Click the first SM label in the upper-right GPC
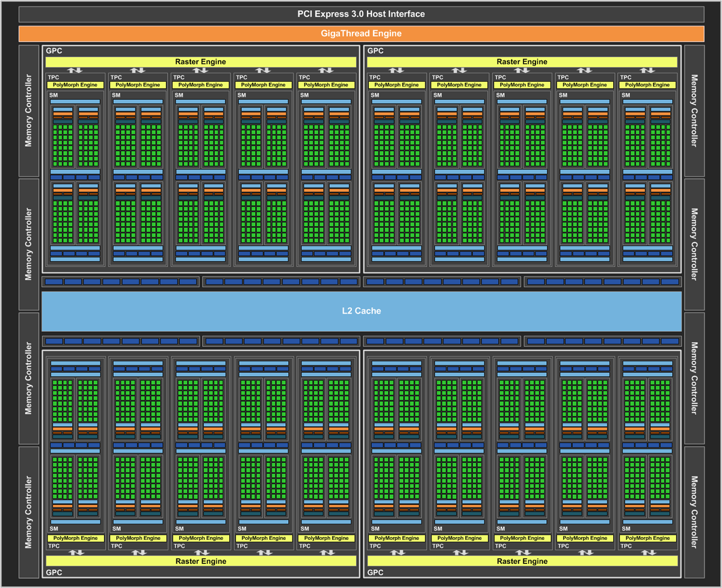The width and height of the screenshot is (722, 588). [x=375, y=95]
